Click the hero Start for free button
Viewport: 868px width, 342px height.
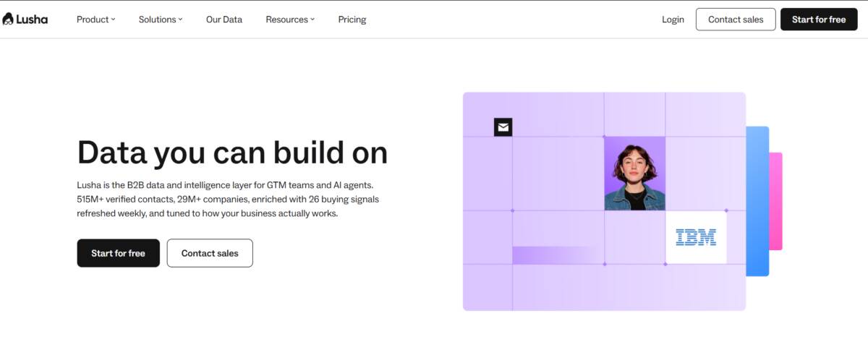click(118, 253)
